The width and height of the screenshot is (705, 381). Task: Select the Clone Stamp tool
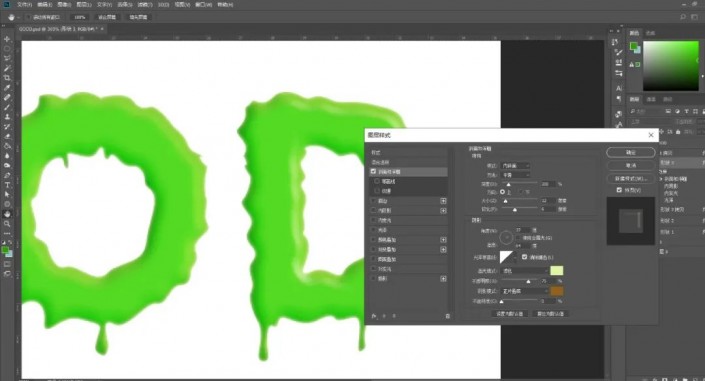[7, 117]
